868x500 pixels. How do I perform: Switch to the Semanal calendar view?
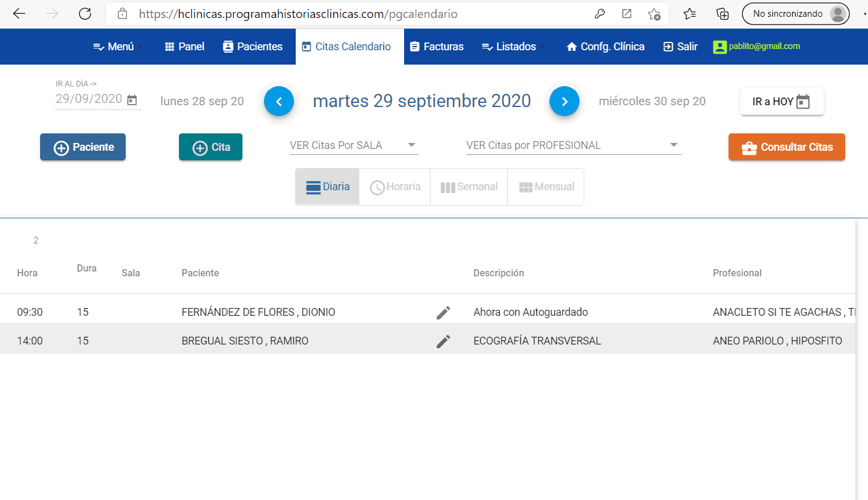pyautogui.click(x=469, y=186)
